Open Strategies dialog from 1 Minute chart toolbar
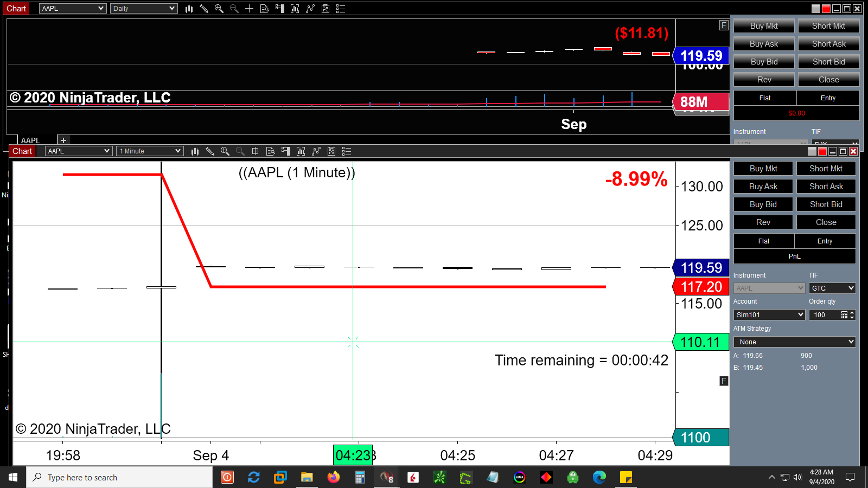 (316, 151)
